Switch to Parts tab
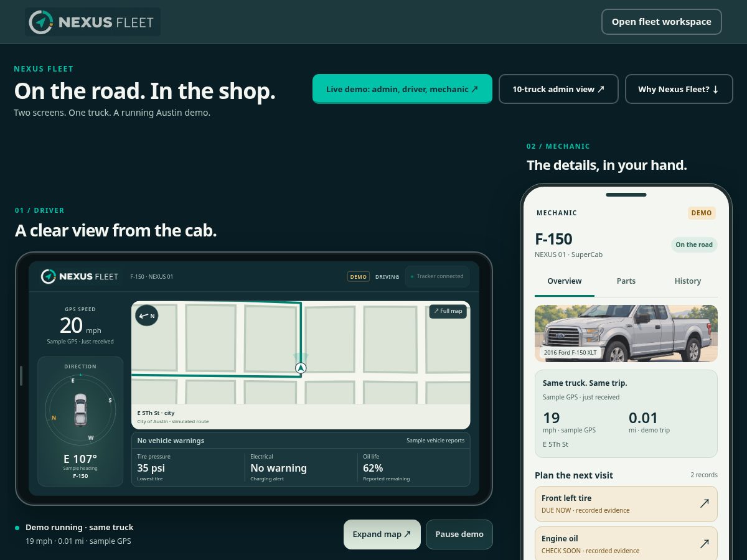The height and width of the screenshot is (560, 747). click(626, 281)
